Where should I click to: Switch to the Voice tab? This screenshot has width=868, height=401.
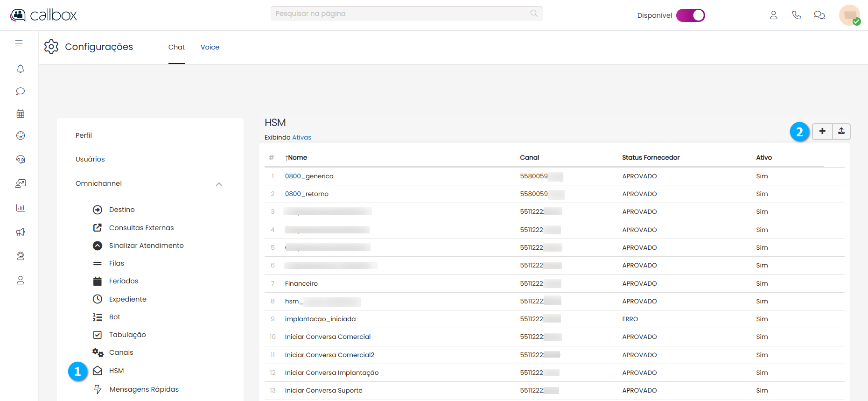coord(210,47)
